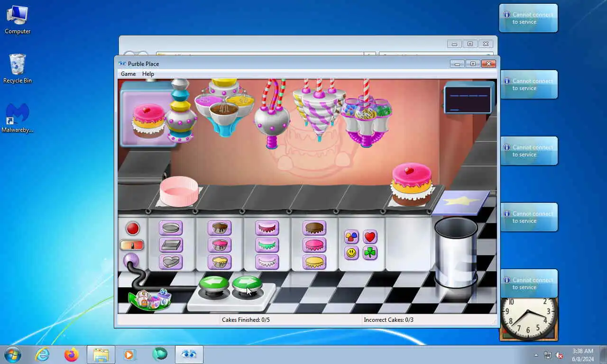Click the empty pink cake pan on conveyor

179,191
